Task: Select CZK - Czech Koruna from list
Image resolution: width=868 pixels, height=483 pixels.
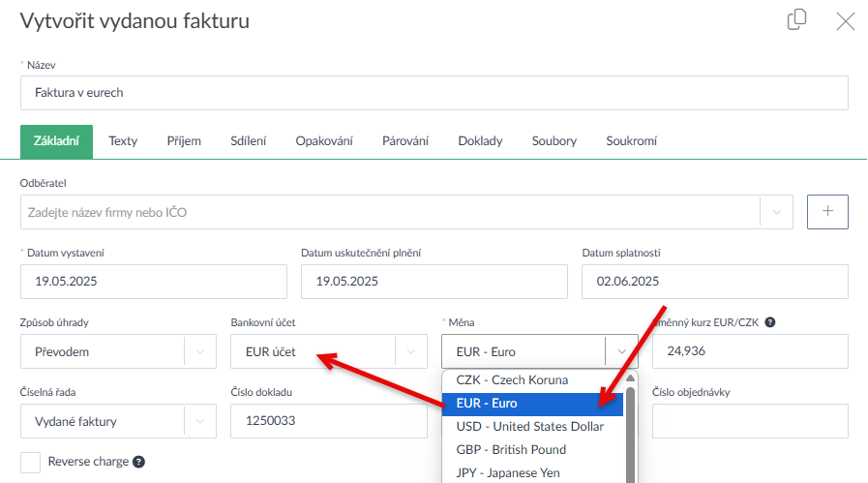Action: coord(512,380)
